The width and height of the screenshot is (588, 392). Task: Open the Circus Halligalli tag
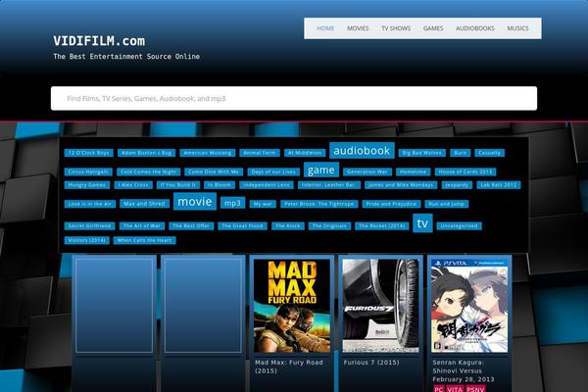pos(88,171)
